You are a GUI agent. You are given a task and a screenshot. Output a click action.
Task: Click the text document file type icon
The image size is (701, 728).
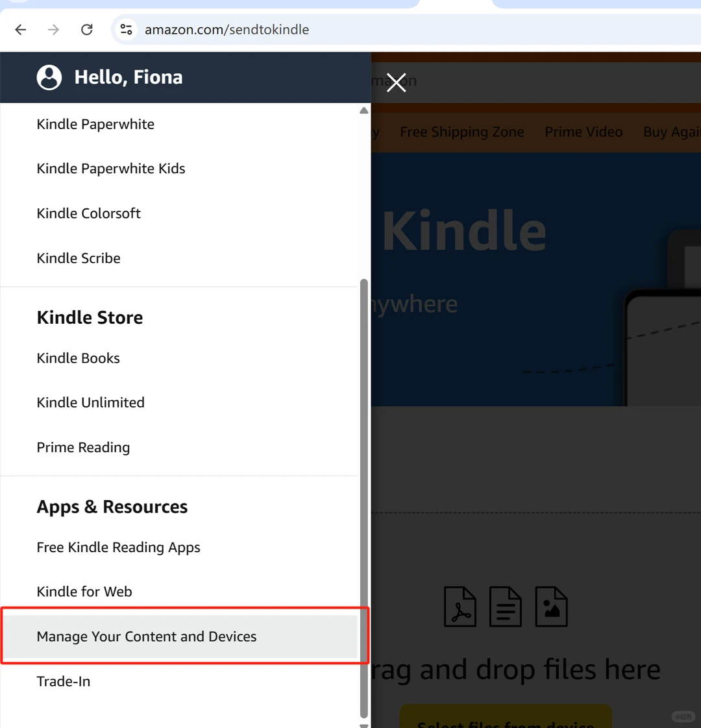(506, 607)
